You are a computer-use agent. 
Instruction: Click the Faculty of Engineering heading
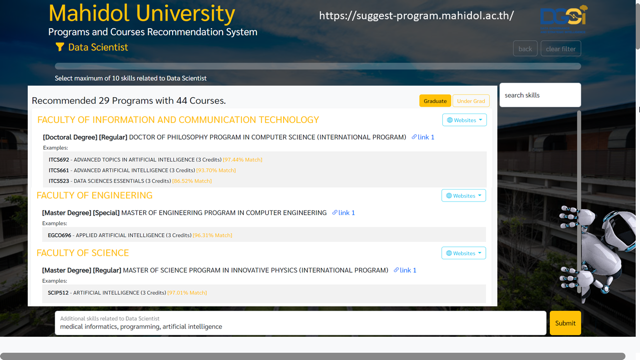(94, 196)
